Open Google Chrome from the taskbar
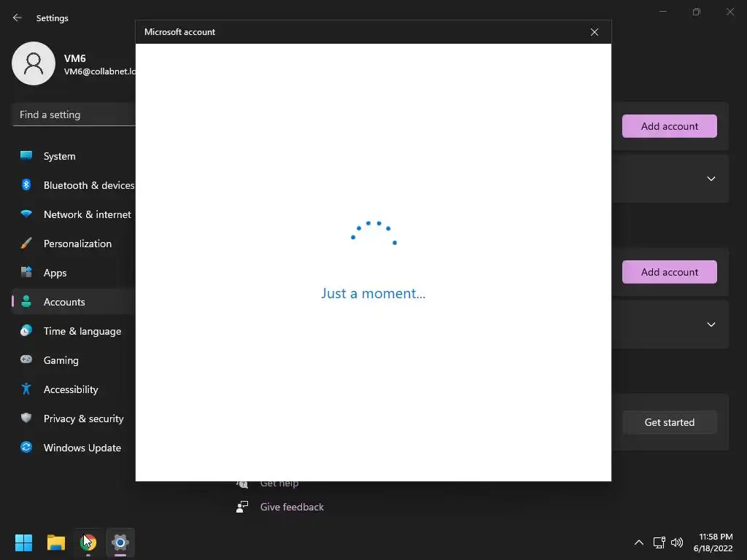The image size is (747, 560). coord(88,542)
